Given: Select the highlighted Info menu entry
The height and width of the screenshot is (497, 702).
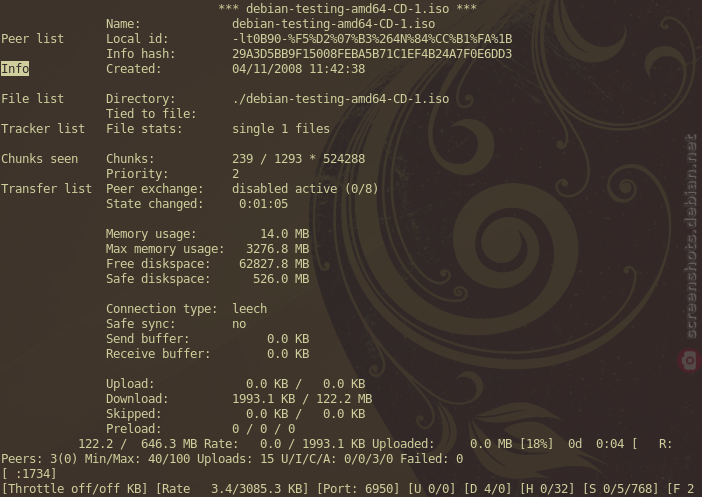Looking at the screenshot, I should tap(15, 69).
